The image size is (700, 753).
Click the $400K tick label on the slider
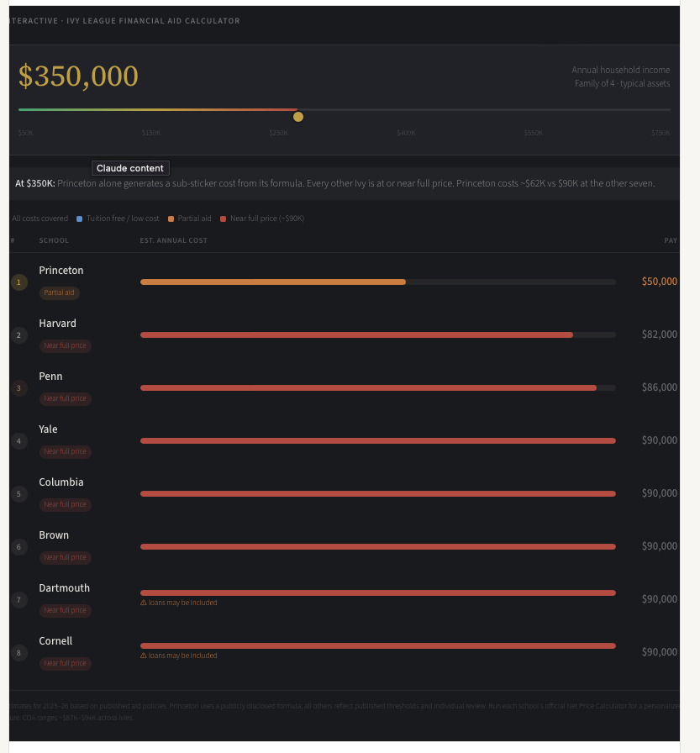pyautogui.click(x=406, y=134)
